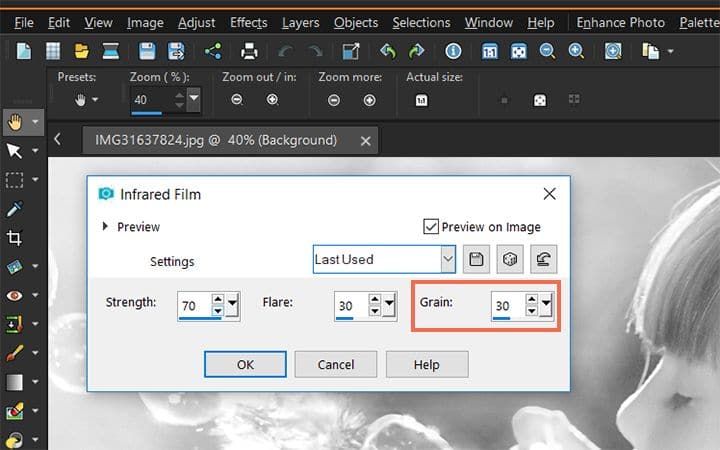Click the Share icon in toolbar
720x450 pixels.
(213, 51)
